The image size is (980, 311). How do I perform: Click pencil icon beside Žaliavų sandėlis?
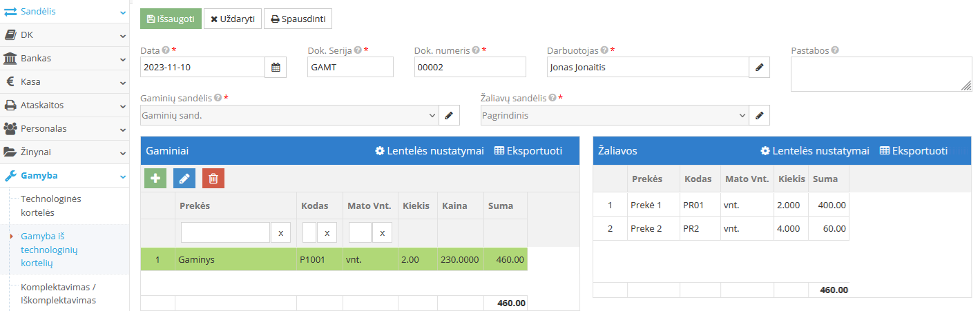tap(759, 115)
